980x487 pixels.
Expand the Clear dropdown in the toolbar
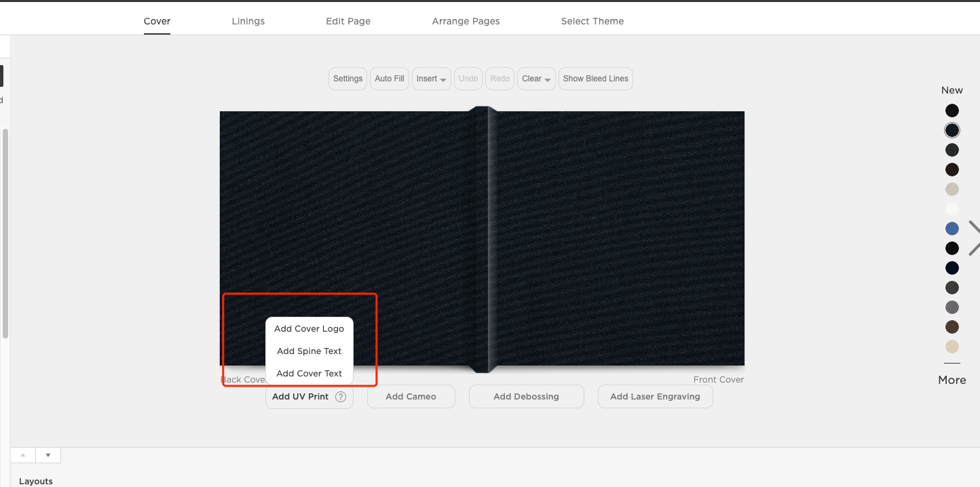pos(536,79)
